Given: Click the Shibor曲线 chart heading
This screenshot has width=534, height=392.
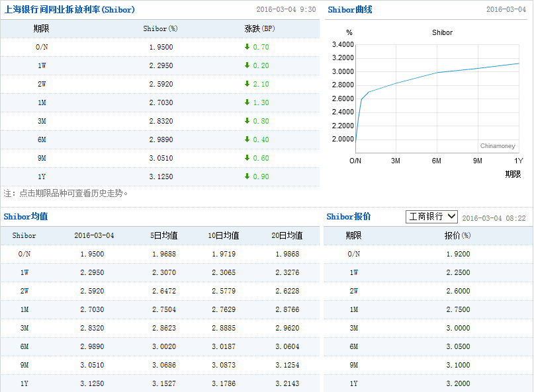Looking at the screenshot, I should coord(350,10).
